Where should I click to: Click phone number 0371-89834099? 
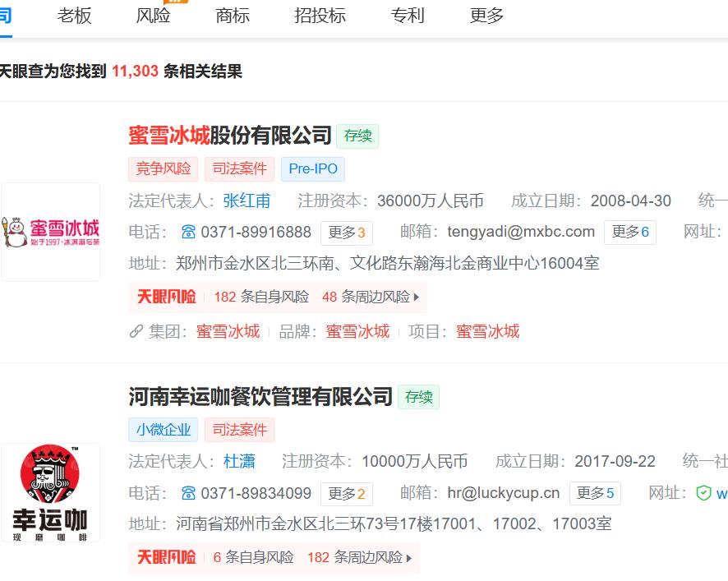pyautogui.click(x=256, y=493)
